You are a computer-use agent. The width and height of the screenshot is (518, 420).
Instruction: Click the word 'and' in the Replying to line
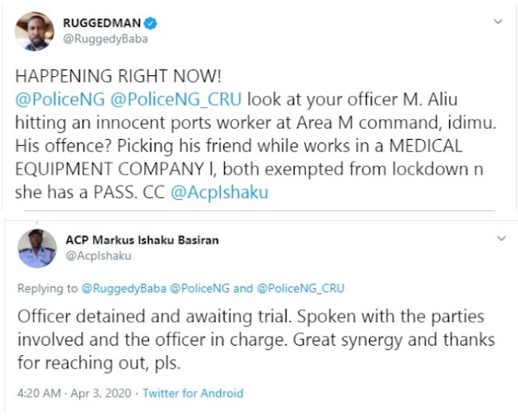coord(243,288)
